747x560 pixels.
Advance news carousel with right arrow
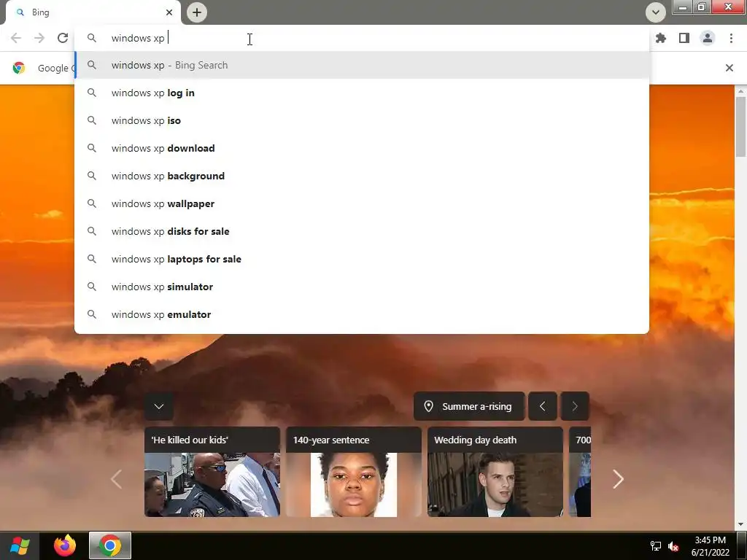point(618,479)
